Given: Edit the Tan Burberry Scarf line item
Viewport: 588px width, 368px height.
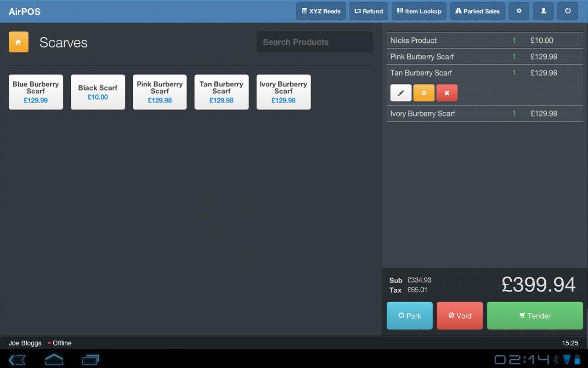Looking at the screenshot, I should coord(401,93).
